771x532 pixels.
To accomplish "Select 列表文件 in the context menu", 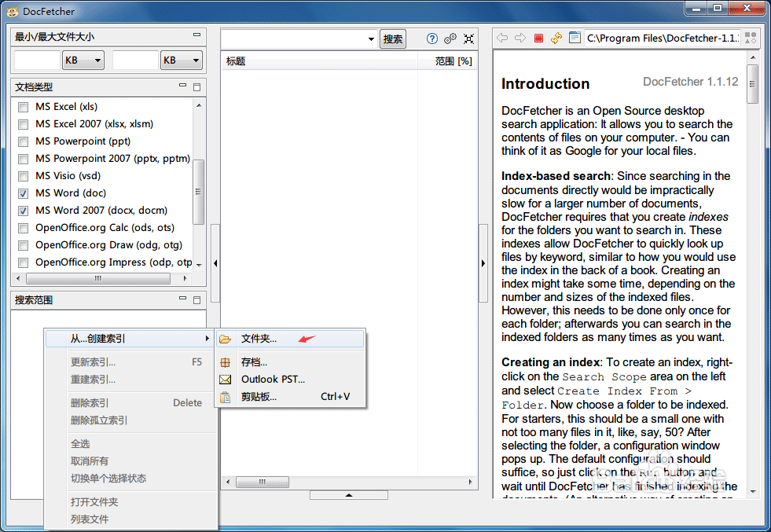I will point(130,519).
